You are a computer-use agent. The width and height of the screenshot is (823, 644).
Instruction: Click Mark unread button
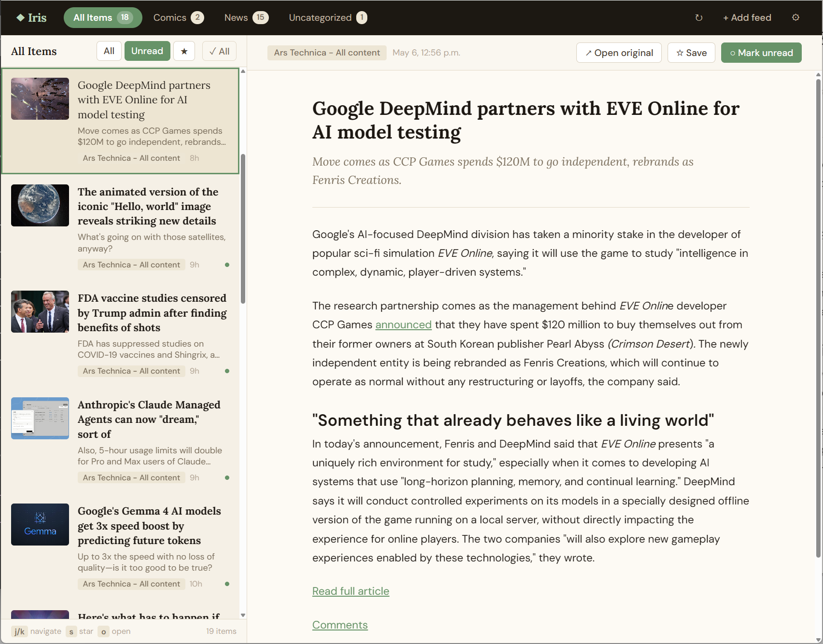pos(761,53)
